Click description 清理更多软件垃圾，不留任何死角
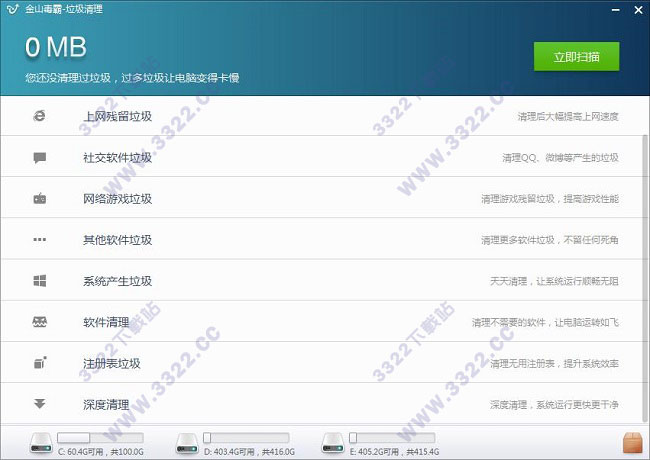The image size is (650, 460). pos(550,240)
